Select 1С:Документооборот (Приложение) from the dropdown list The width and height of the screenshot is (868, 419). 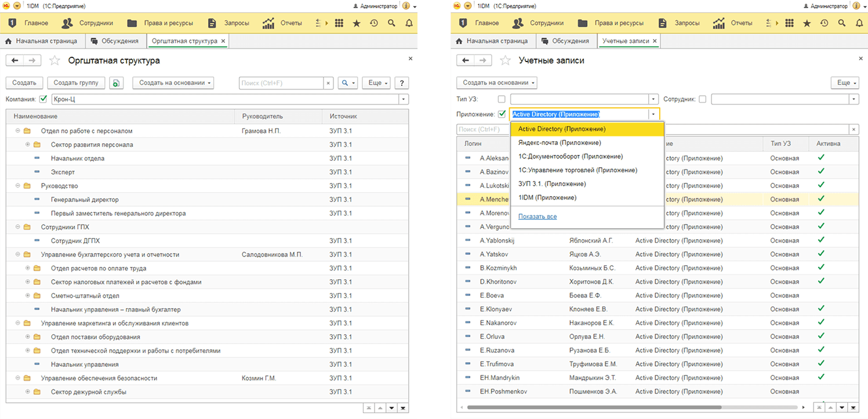[x=587, y=157]
